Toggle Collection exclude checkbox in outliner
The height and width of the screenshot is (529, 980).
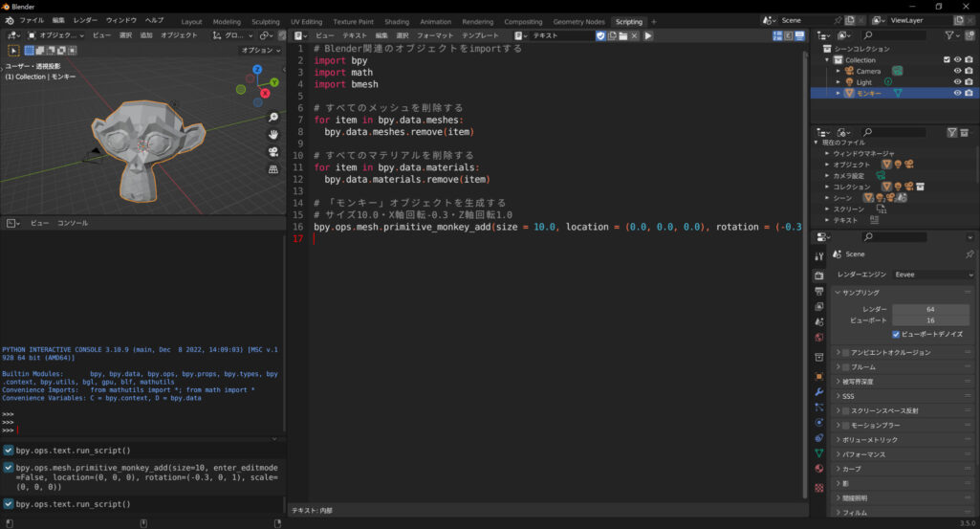point(947,60)
